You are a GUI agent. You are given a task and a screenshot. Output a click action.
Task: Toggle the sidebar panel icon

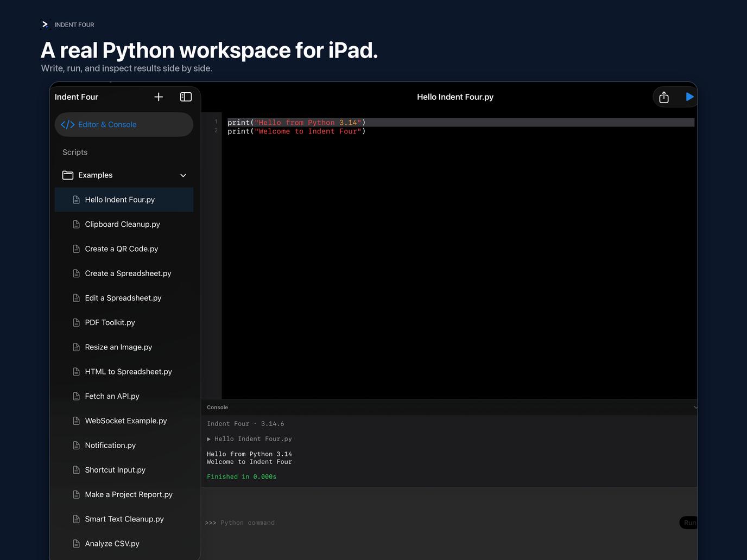tap(186, 97)
